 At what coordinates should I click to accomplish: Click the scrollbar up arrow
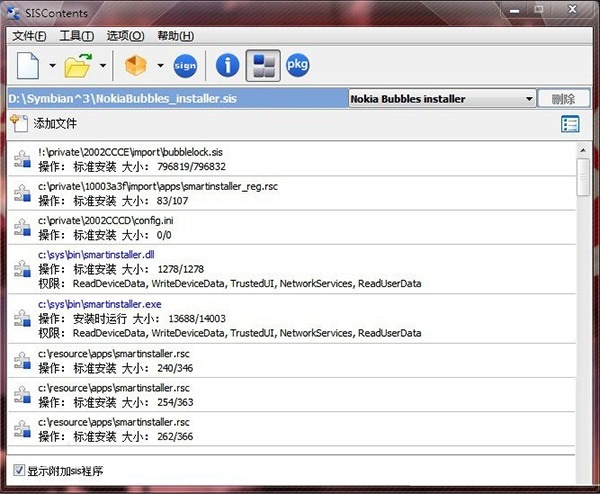583,150
